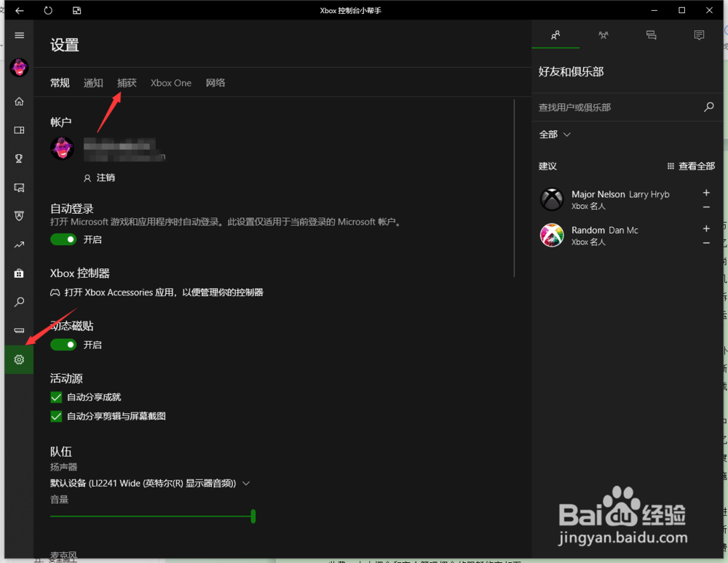Image resolution: width=728 pixels, height=563 pixels.
Task: Open the profile avatar in sidebar
Action: pyautogui.click(x=19, y=68)
